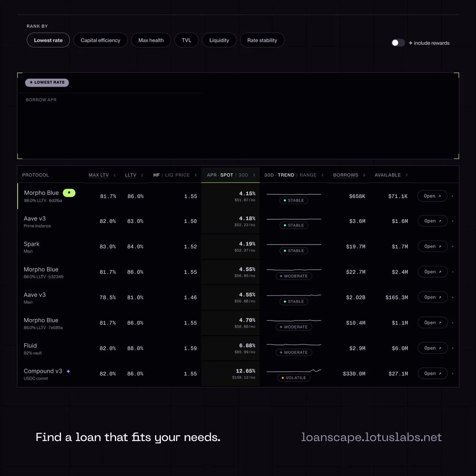Screen dimensions: 476x476
Task: Click the loanscape.lotuslabs.net link
Action: [371, 437]
